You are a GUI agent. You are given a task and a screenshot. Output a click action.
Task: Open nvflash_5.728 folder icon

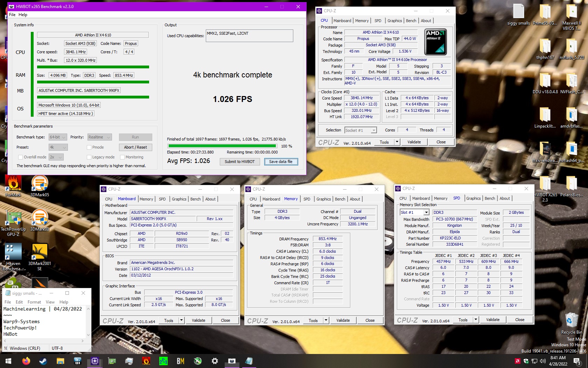[x=572, y=49]
